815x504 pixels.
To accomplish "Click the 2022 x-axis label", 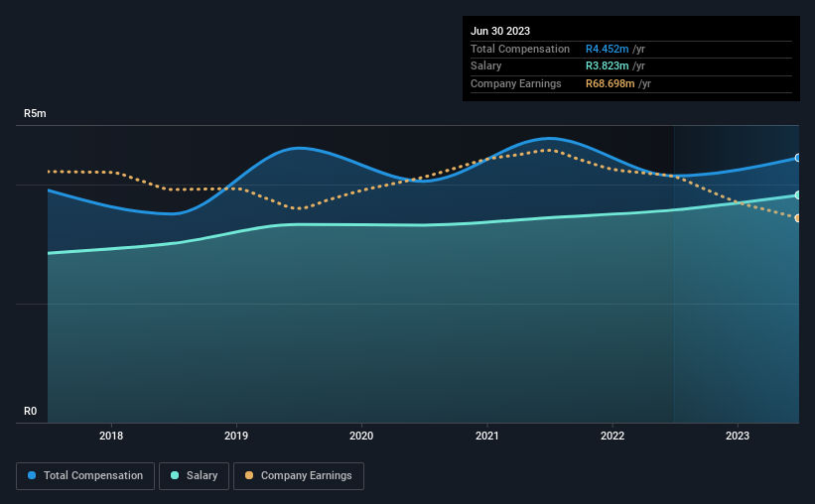I will click(612, 436).
